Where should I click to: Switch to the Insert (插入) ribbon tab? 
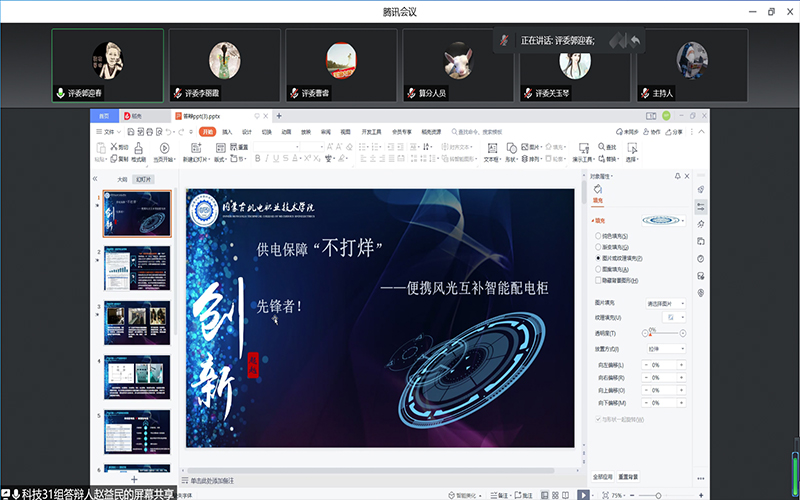click(x=227, y=131)
